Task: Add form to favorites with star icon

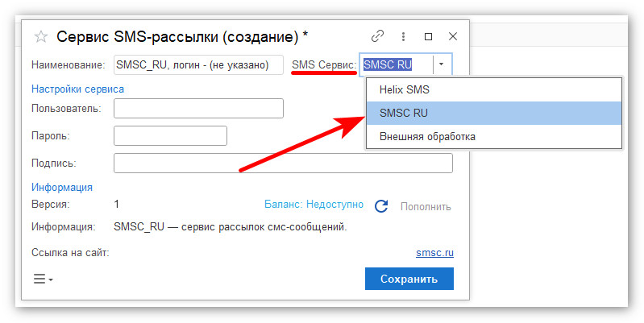Action: click(40, 37)
